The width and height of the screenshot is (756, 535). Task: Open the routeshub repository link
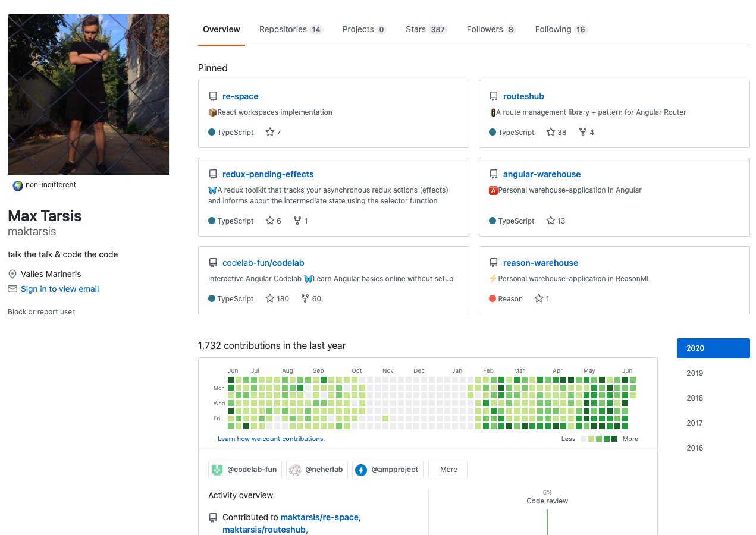tap(523, 96)
